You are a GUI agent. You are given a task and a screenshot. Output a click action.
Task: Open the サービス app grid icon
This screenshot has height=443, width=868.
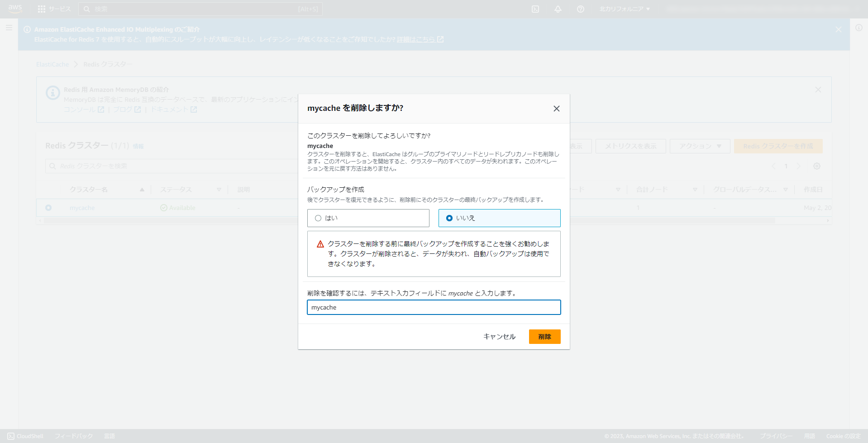(x=41, y=9)
